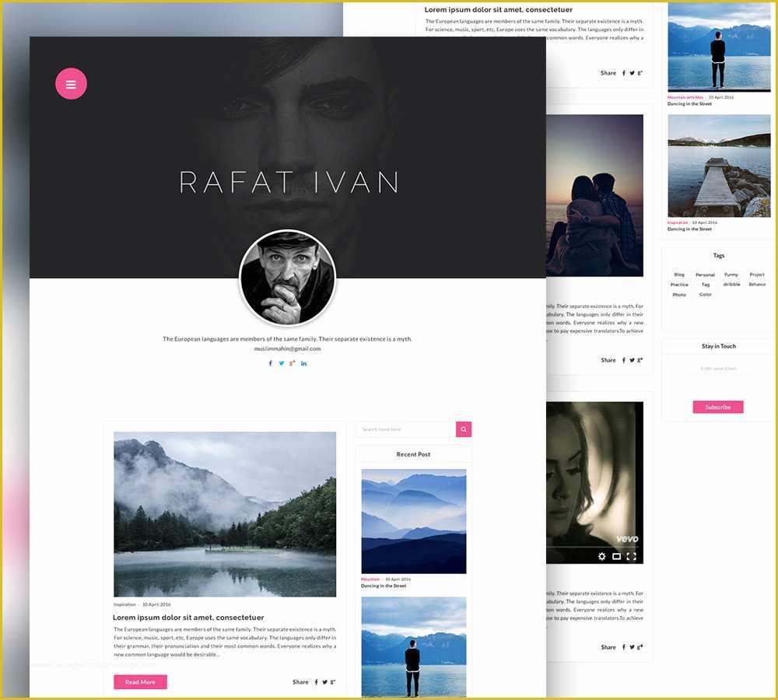This screenshot has height=700, width=778.
Task: Open the wooden pier thumbnail on the back page
Action: pyautogui.click(x=719, y=166)
